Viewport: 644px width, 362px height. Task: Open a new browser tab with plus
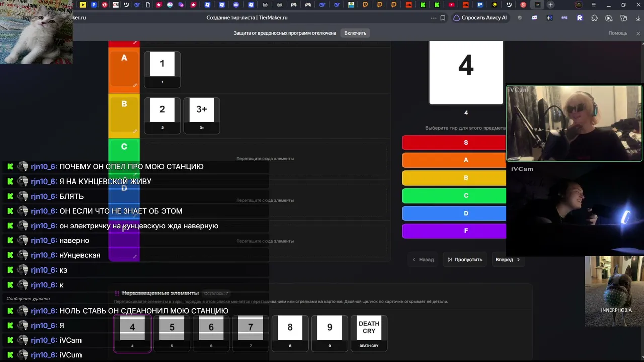pos(551,5)
